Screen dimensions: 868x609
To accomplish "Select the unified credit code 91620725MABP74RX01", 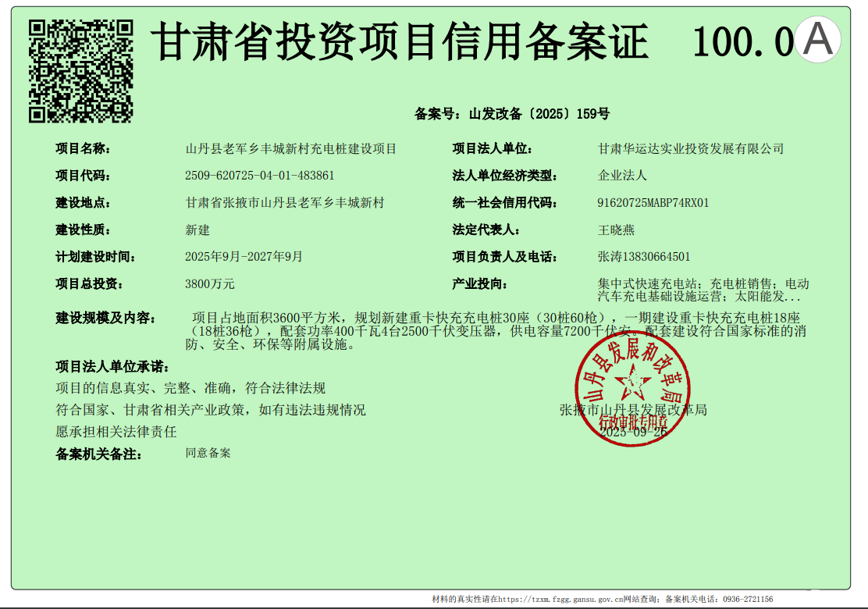I will click(653, 203).
